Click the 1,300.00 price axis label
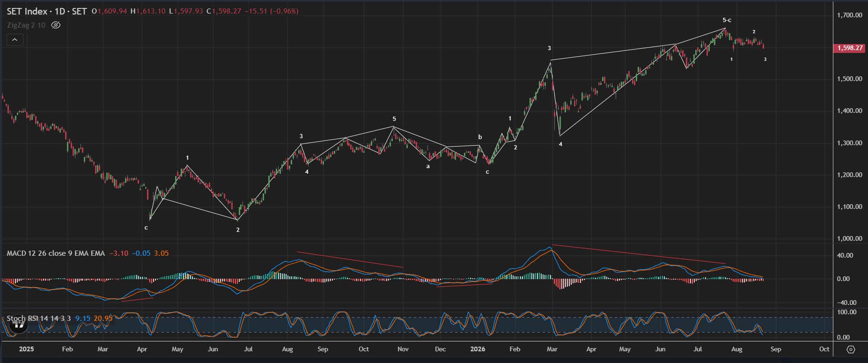Image resolution: width=868 pixels, height=363 pixels. tap(849, 143)
